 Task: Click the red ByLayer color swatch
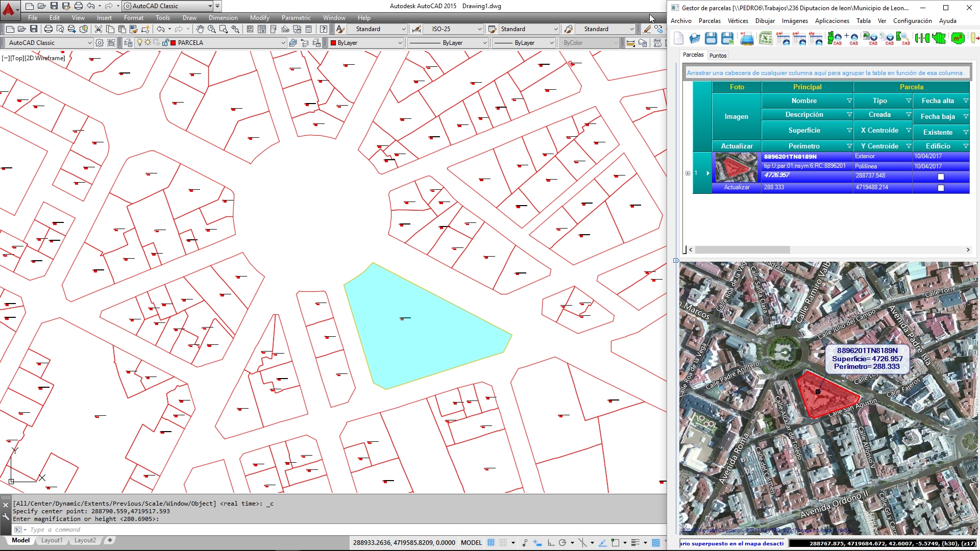click(333, 43)
